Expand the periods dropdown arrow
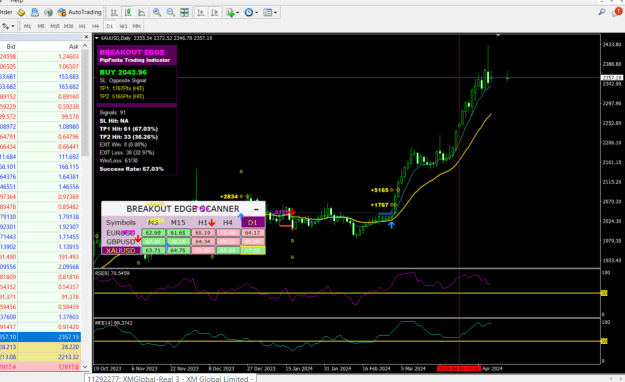This screenshot has height=382, width=625. point(256,13)
